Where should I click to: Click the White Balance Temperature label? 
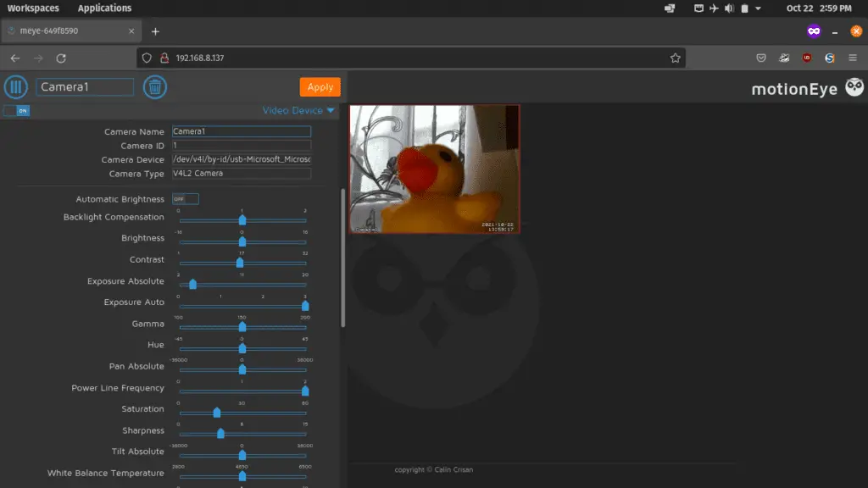pos(106,473)
